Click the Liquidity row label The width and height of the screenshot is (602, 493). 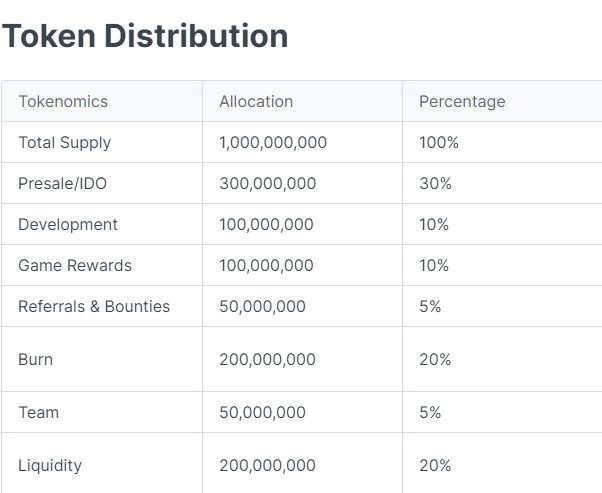[50, 465]
